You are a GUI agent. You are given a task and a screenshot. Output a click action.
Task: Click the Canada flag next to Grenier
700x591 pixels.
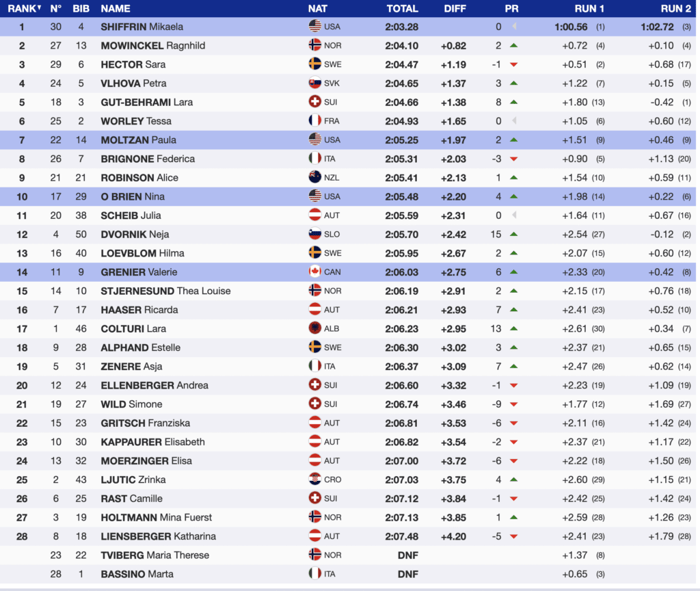(x=314, y=272)
